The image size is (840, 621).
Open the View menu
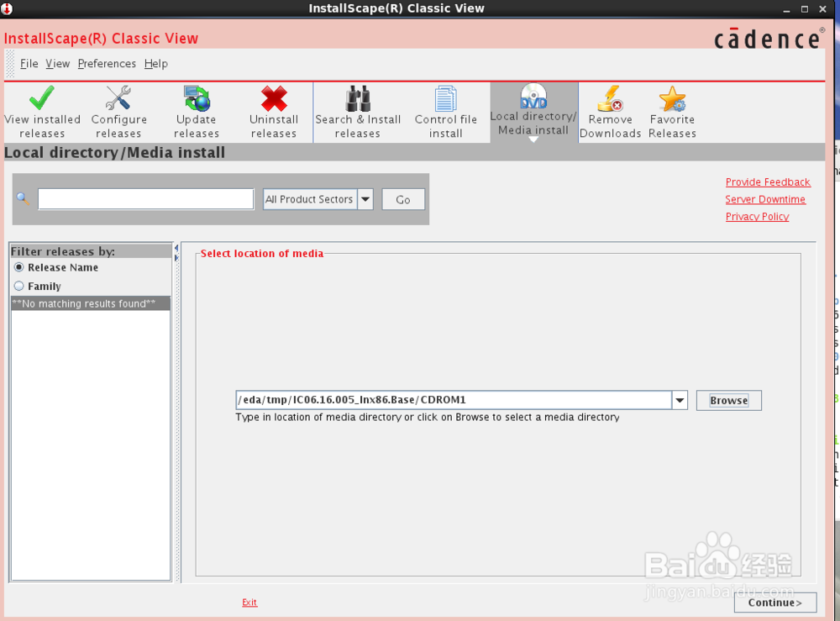coord(57,64)
